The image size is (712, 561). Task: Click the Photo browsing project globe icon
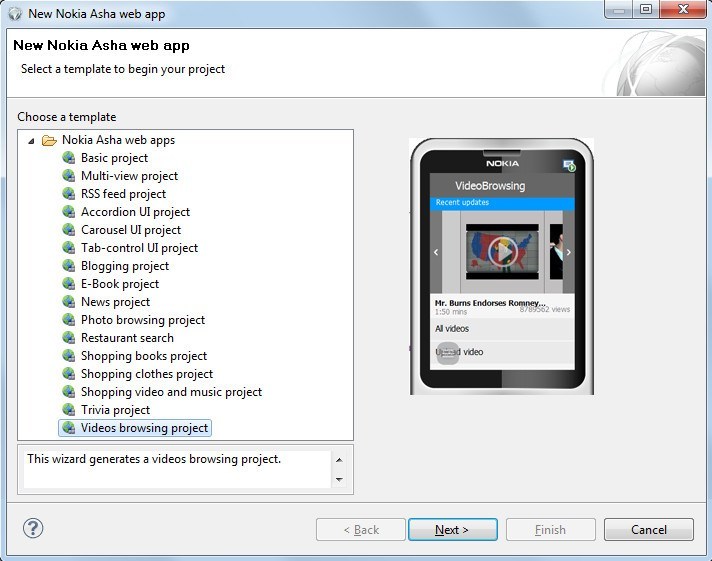pos(69,320)
